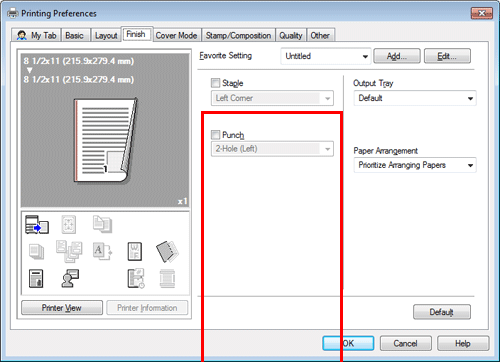Open the Paper Arrangement dropdown
The width and height of the screenshot is (500, 362).
click(415, 165)
